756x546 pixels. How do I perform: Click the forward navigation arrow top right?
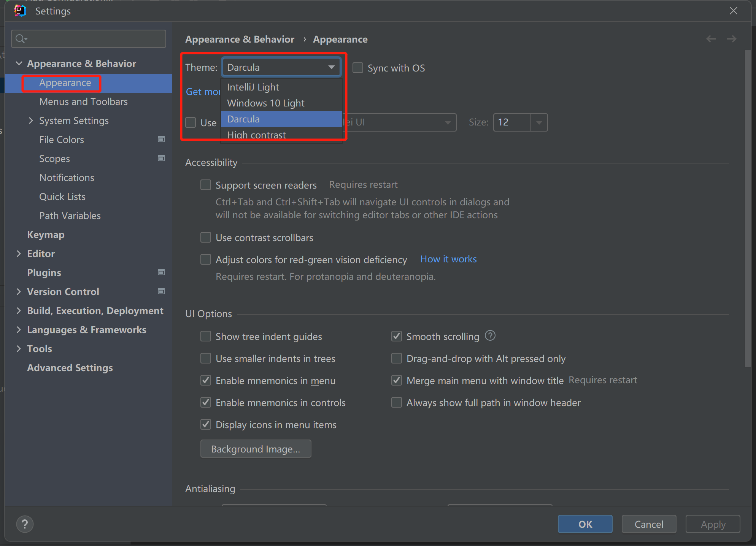coord(732,38)
